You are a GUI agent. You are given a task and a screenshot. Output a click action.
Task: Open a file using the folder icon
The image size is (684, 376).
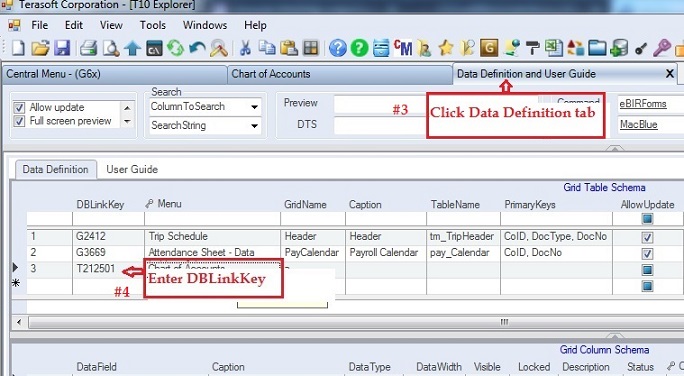(x=40, y=48)
